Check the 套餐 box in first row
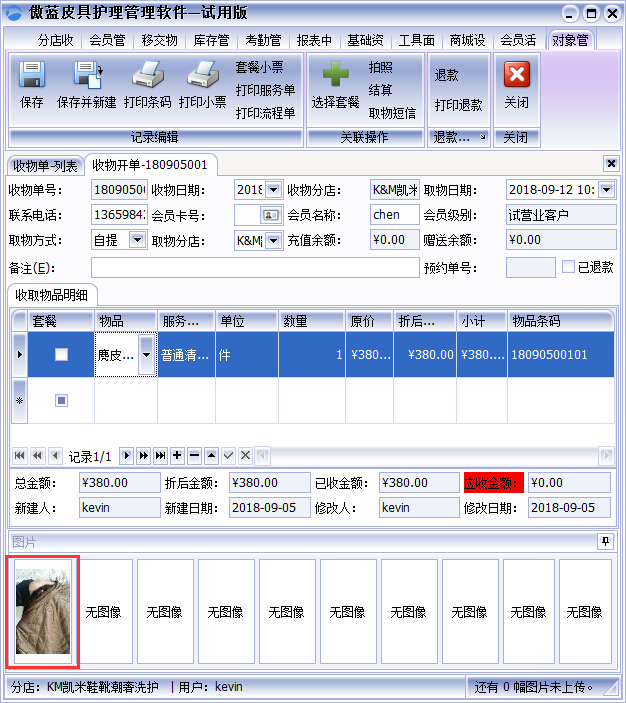Screen dimensions: 626x703 click(61, 354)
